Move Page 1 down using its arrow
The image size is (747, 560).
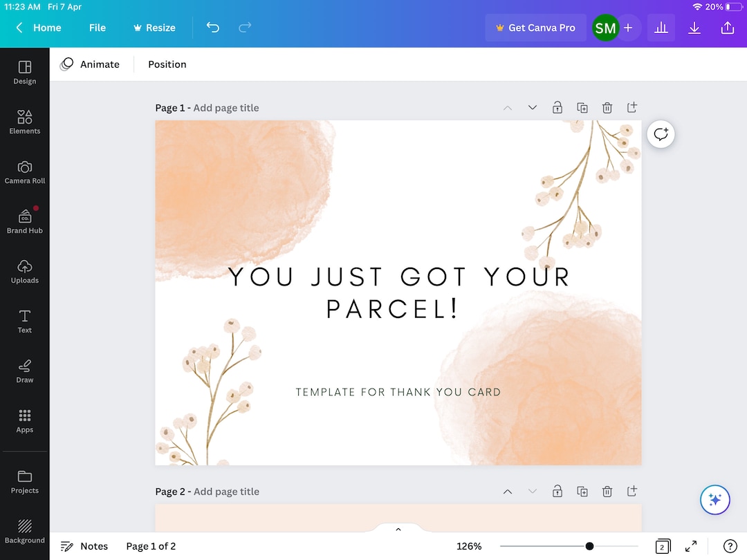532,107
